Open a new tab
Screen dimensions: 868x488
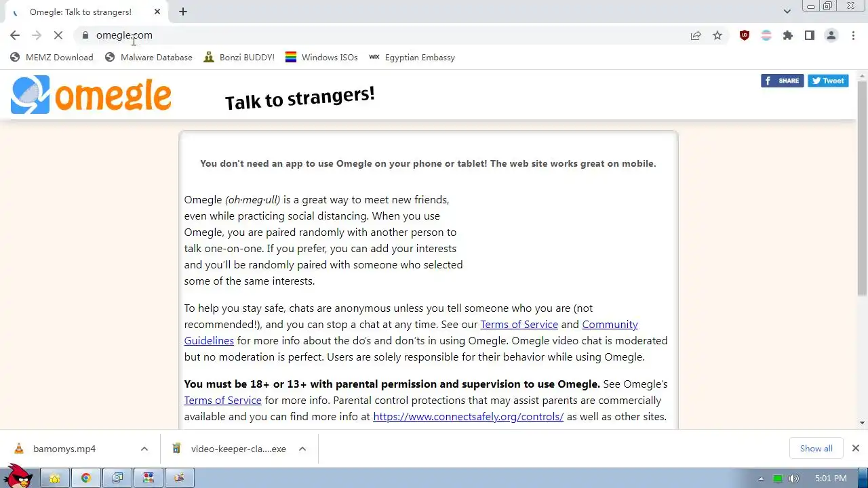[183, 12]
